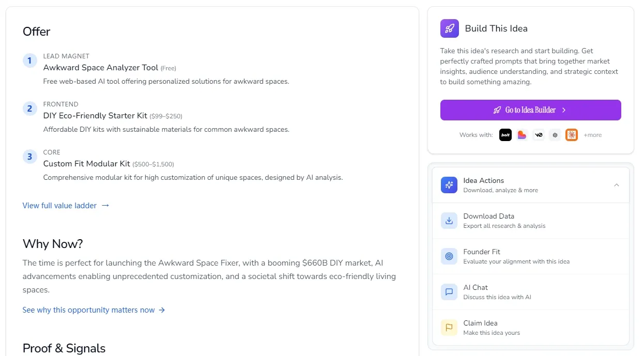
Task: Click the LEAD MAGNET label
Action: [x=66, y=56]
